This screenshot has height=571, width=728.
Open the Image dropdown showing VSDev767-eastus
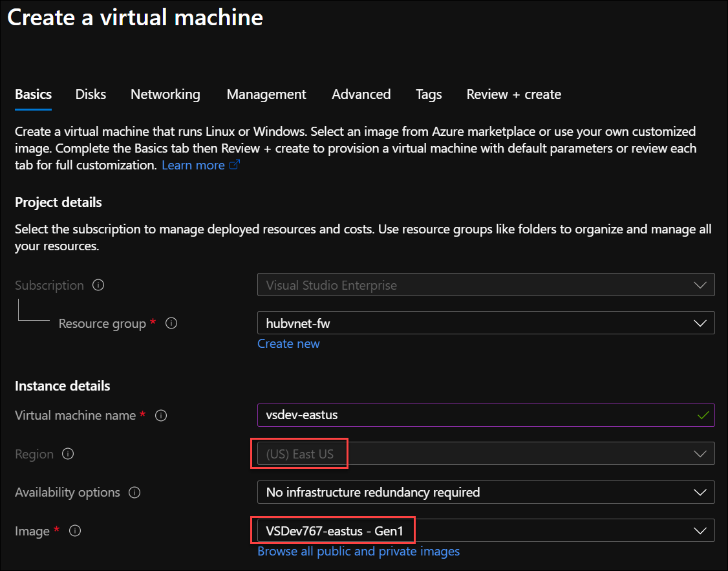pyautogui.click(x=486, y=531)
